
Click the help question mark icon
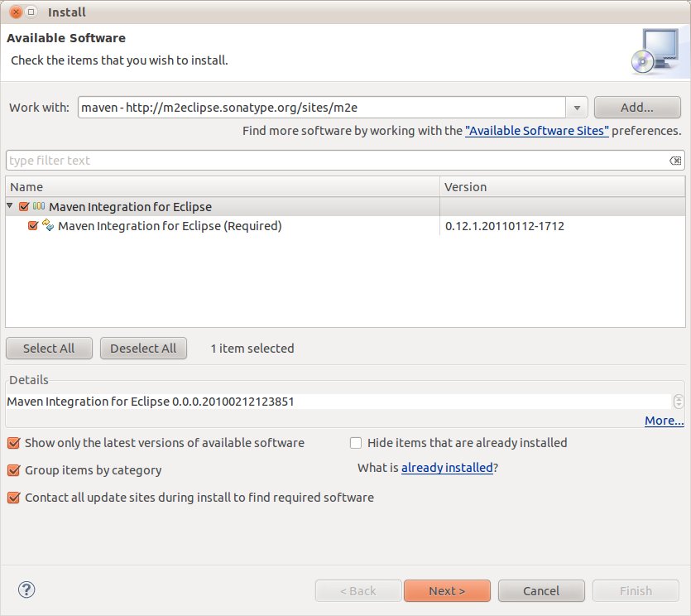pyautogui.click(x=26, y=590)
